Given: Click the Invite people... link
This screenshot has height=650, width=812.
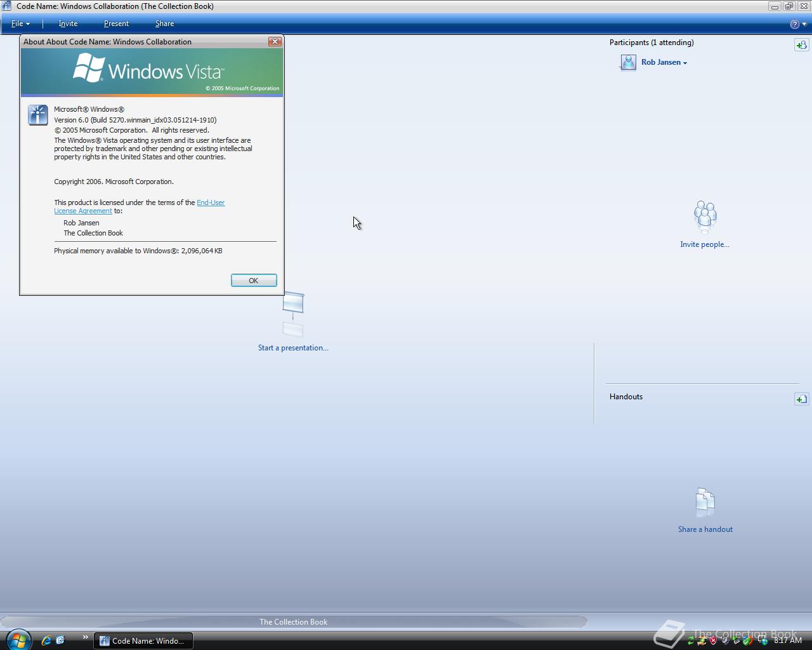Looking at the screenshot, I should click(705, 244).
